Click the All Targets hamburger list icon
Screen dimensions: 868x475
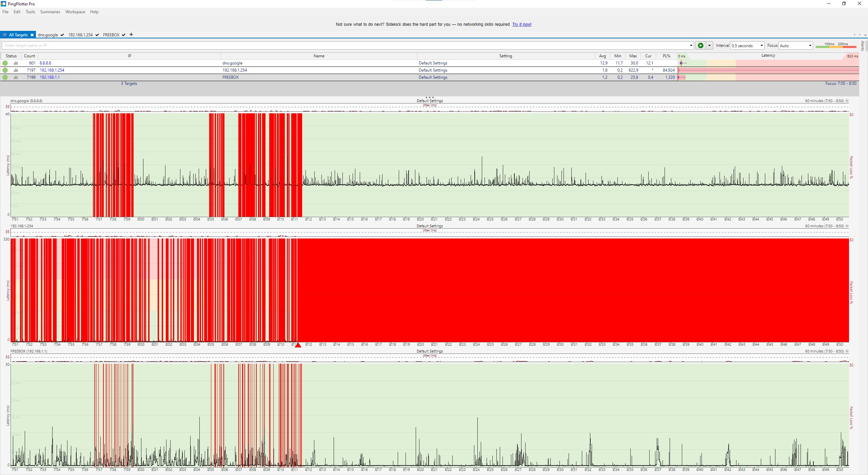click(5, 35)
